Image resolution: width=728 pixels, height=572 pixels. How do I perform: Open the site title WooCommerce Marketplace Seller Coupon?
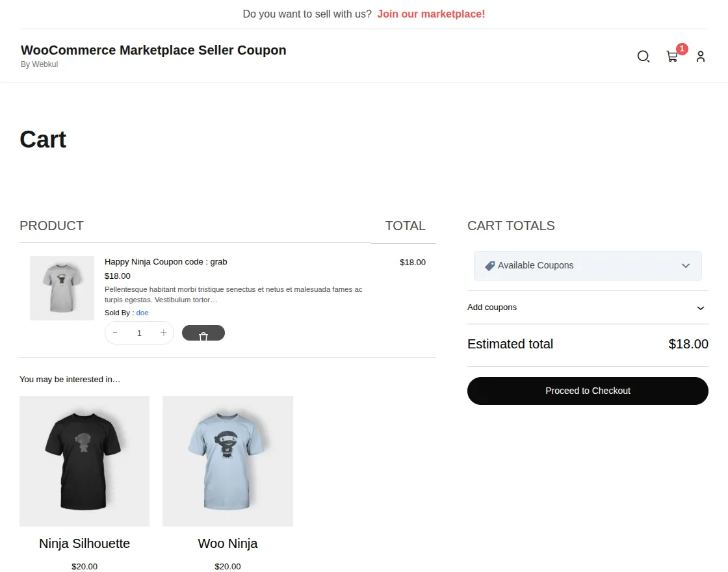(153, 50)
